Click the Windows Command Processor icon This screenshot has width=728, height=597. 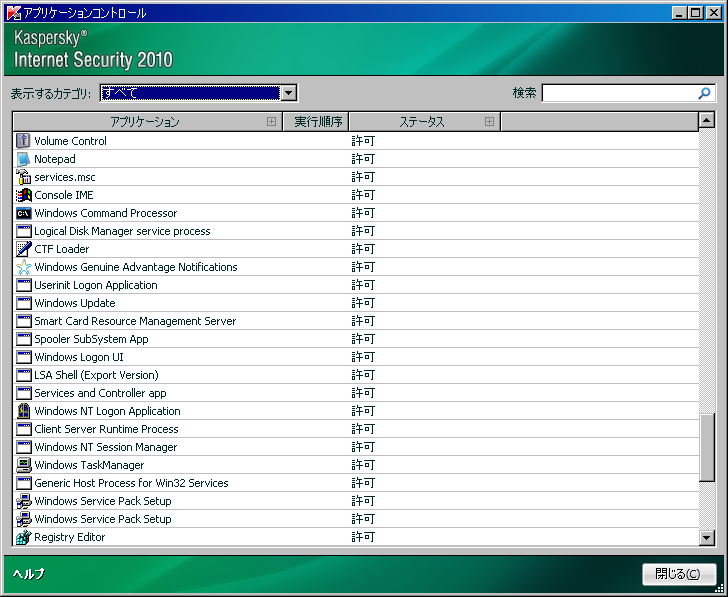tap(23, 213)
